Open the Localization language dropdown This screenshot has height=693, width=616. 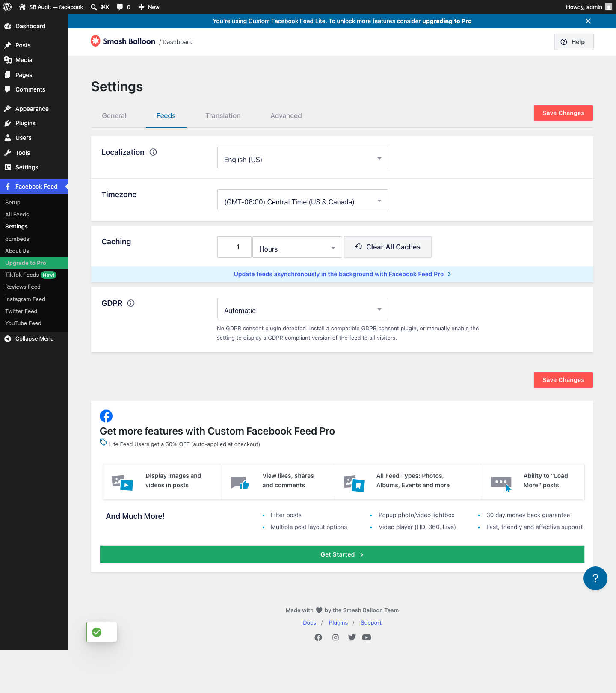pyautogui.click(x=303, y=157)
